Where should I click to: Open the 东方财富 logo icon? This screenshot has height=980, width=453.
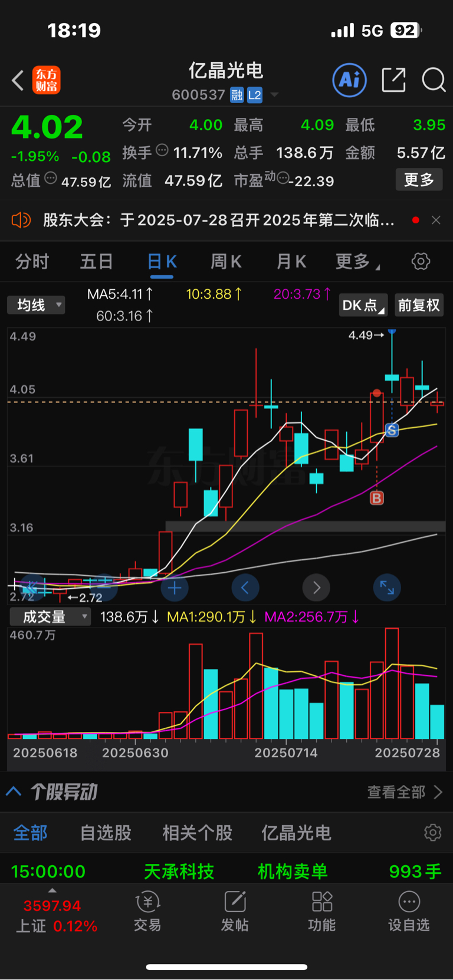(46, 80)
